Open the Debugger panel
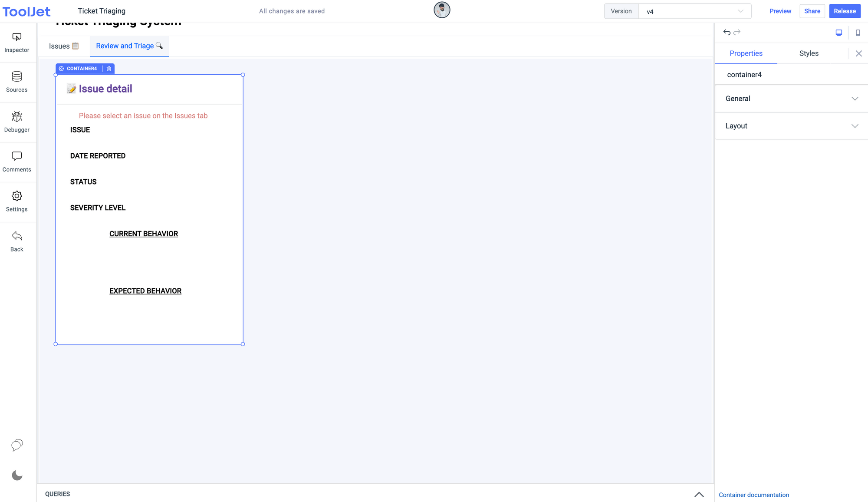Viewport: 868px width, 502px height. point(17,122)
